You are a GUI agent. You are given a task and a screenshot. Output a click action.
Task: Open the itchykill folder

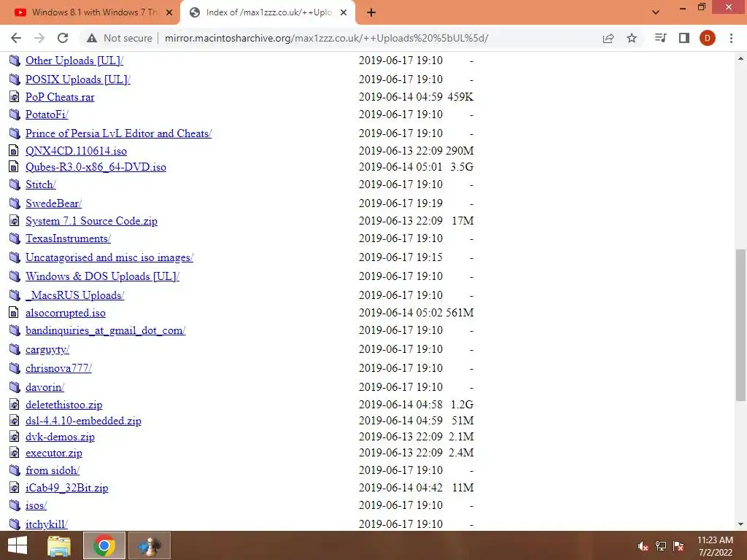[x=47, y=524]
